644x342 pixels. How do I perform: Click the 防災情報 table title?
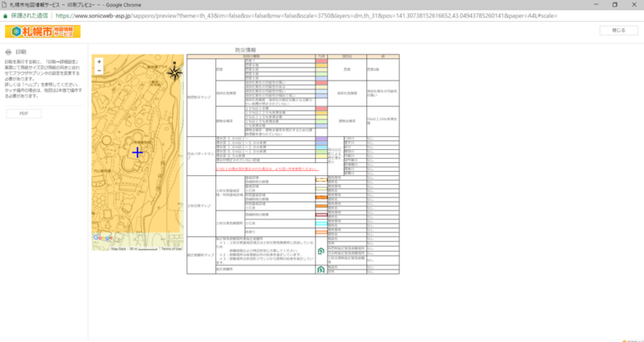click(x=247, y=50)
